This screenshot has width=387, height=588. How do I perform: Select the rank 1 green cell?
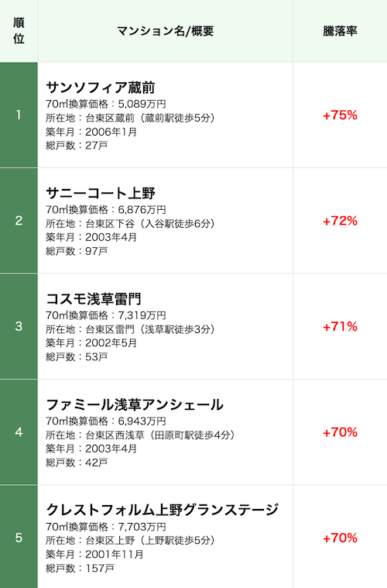click(x=19, y=115)
